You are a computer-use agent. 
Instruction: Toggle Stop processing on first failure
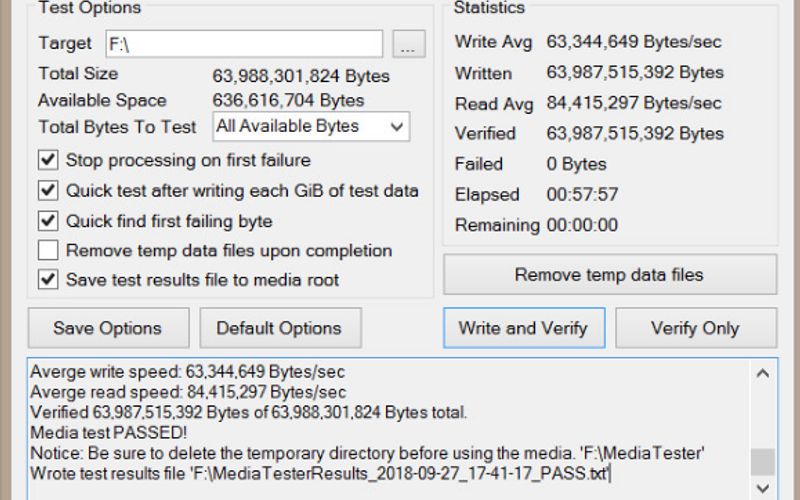point(48,160)
